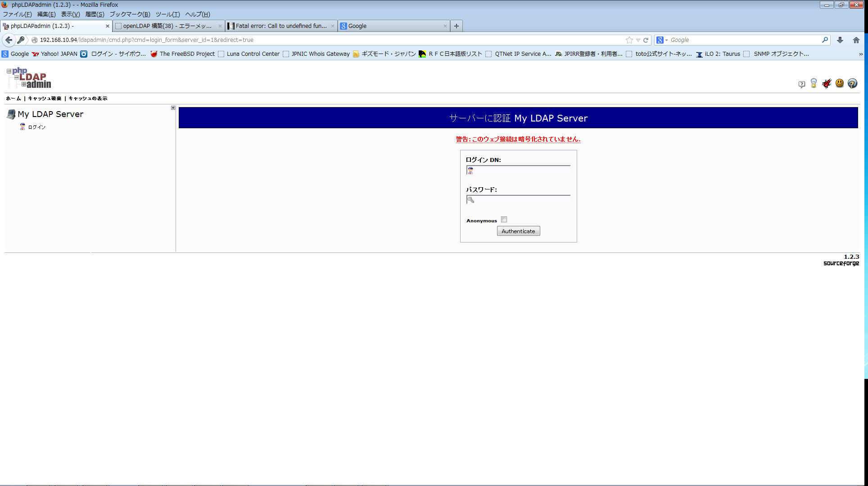868x486 pixels.
Task: Click the user icon next to Login DN
Action: point(470,171)
